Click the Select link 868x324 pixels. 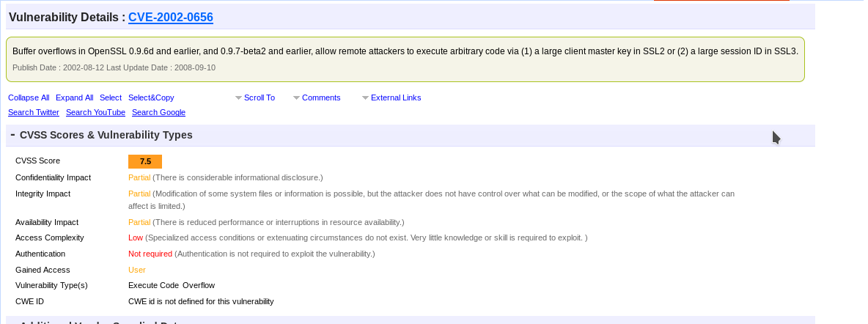[x=111, y=97]
